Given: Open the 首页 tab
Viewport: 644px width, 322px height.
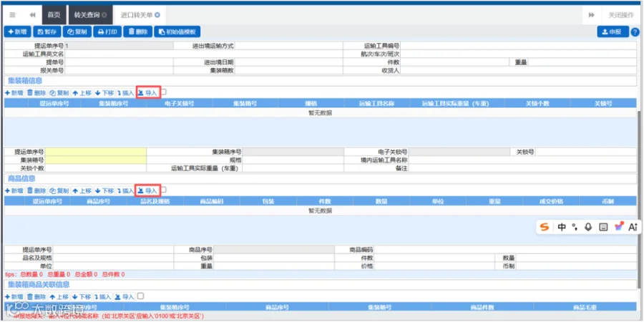Looking at the screenshot, I should coord(54,15).
